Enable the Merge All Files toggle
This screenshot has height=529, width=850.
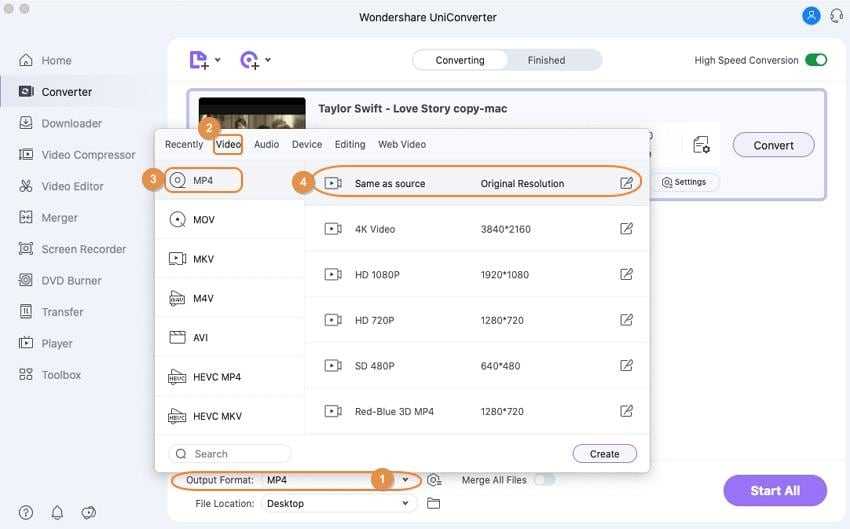[544, 480]
